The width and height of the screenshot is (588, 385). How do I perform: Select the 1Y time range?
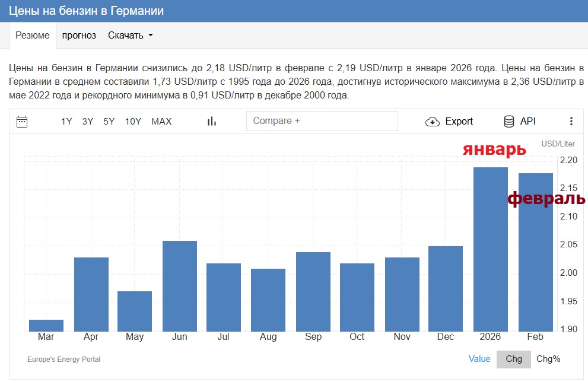click(x=66, y=122)
